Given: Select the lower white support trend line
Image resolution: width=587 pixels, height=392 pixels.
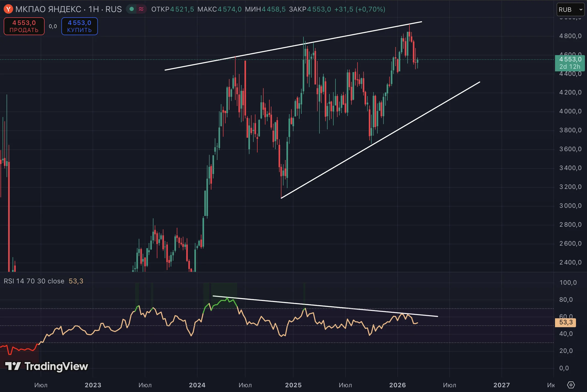Looking at the screenshot, I should (x=380, y=140).
